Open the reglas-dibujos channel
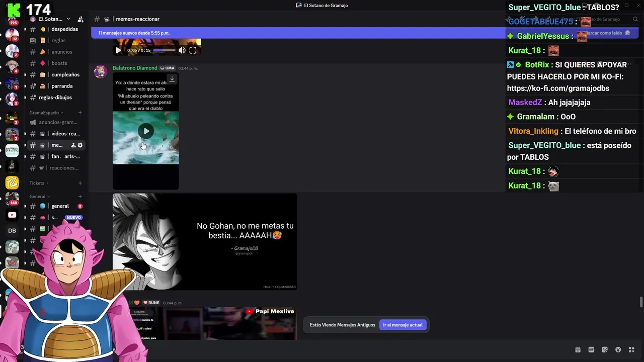 tap(55, 98)
